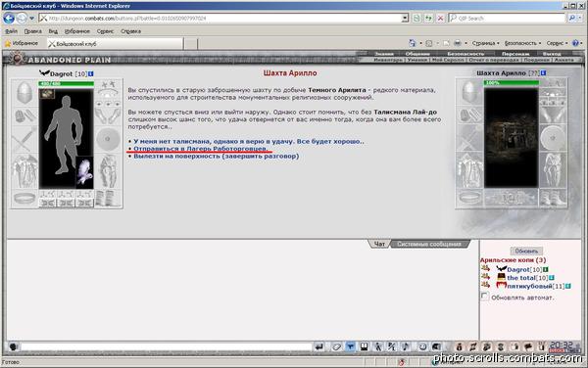
Task: Switch to the Системные сообщения tab
Action: pyautogui.click(x=429, y=244)
